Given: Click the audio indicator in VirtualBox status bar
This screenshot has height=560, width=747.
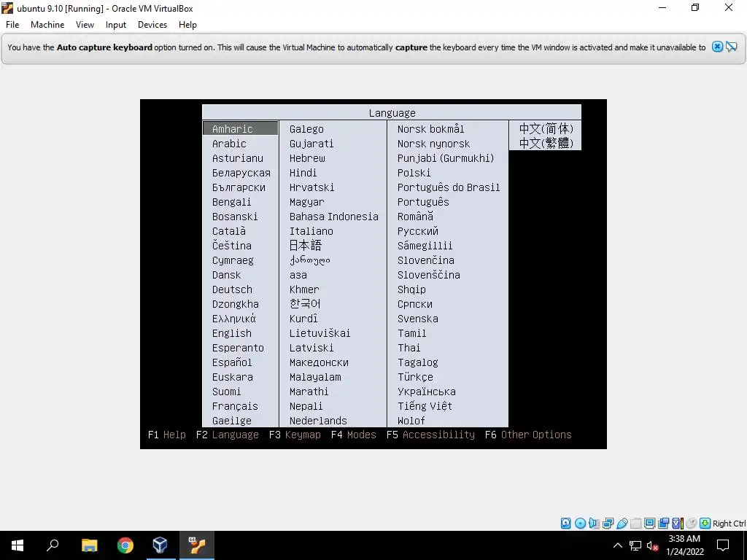Looking at the screenshot, I should click(594, 524).
